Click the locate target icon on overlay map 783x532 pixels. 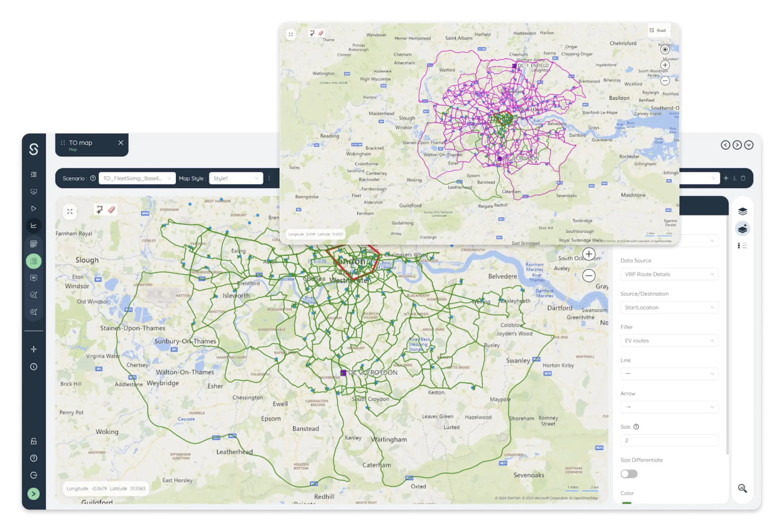665,50
